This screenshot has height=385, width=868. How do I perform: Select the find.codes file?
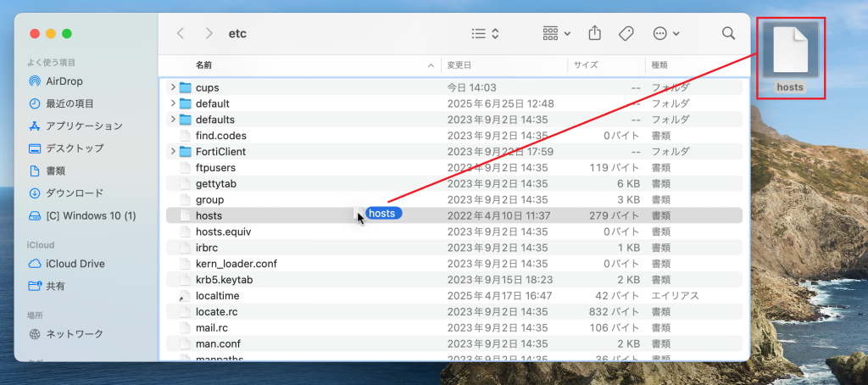454,136
